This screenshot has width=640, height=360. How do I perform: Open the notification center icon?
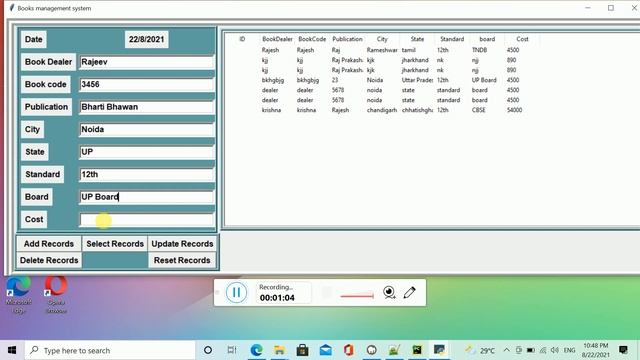tap(623, 350)
